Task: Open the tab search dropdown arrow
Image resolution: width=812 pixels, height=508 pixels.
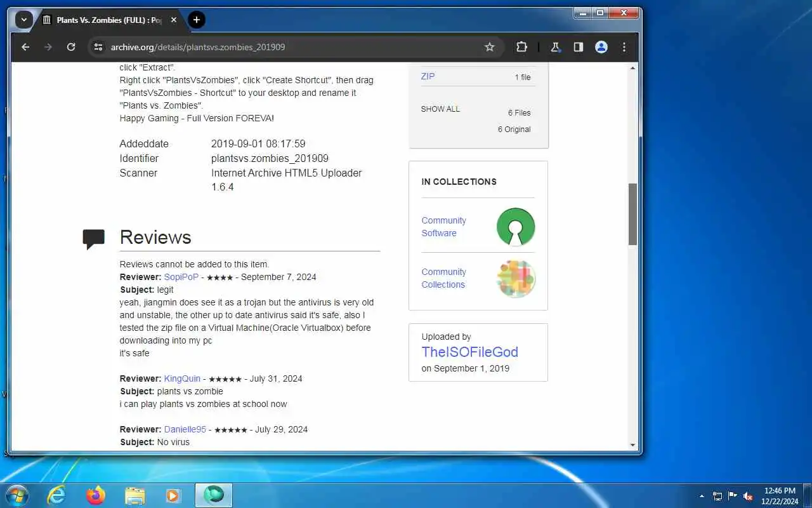Action: pyautogui.click(x=24, y=20)
